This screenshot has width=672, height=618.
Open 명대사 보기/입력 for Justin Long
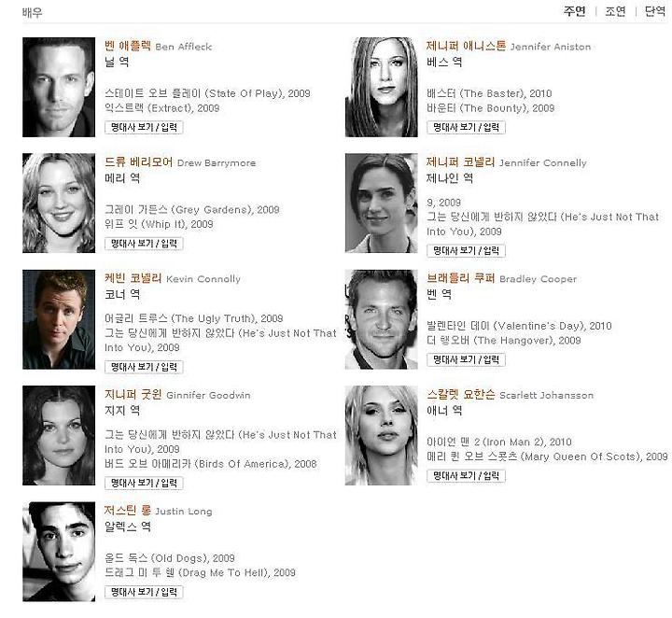pos(144,592)
